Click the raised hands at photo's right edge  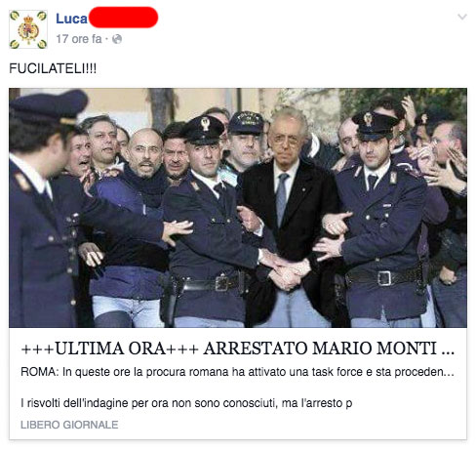click(446, 169)
